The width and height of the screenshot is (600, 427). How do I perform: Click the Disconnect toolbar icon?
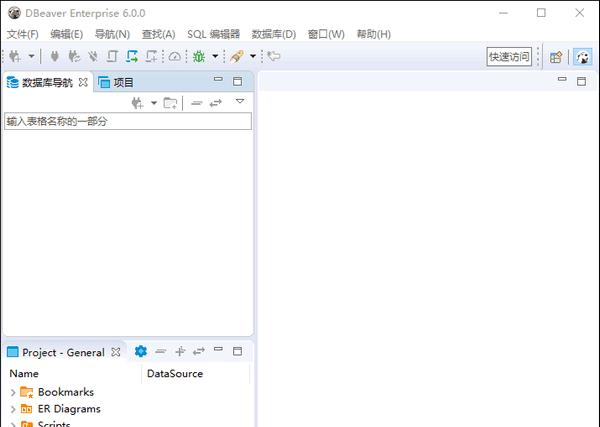(93, 57)
